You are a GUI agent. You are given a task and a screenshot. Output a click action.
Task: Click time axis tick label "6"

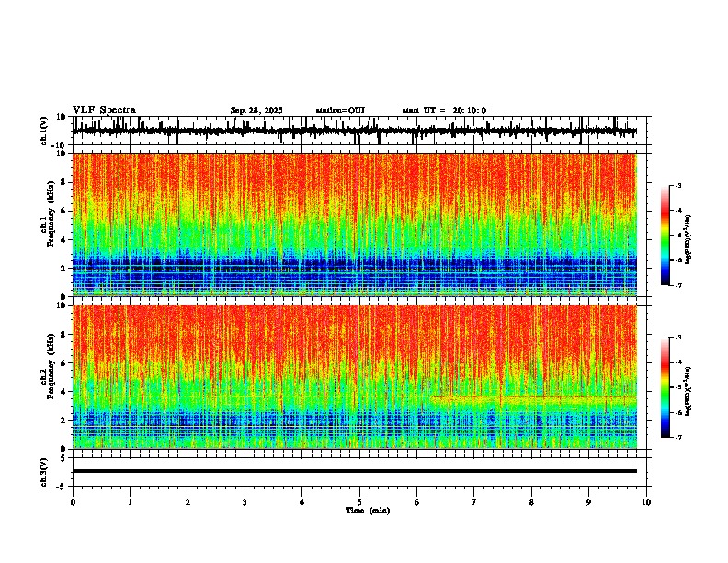[x=416, y=502]
